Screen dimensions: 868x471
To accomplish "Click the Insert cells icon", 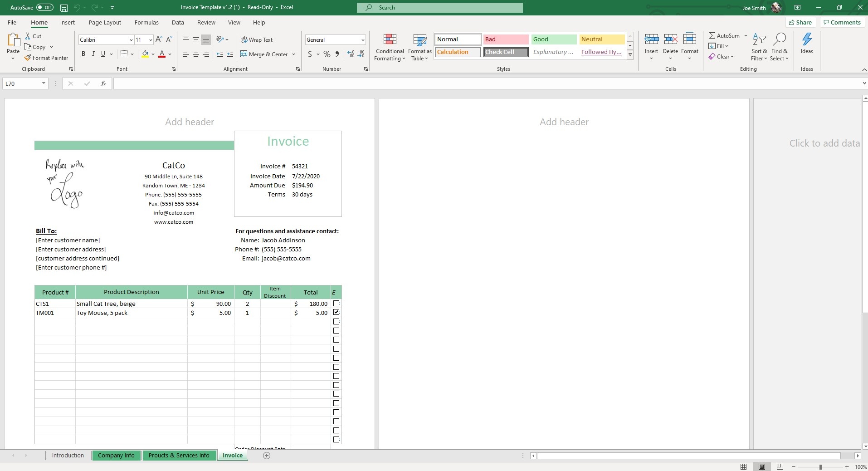I will click(652, 39).
